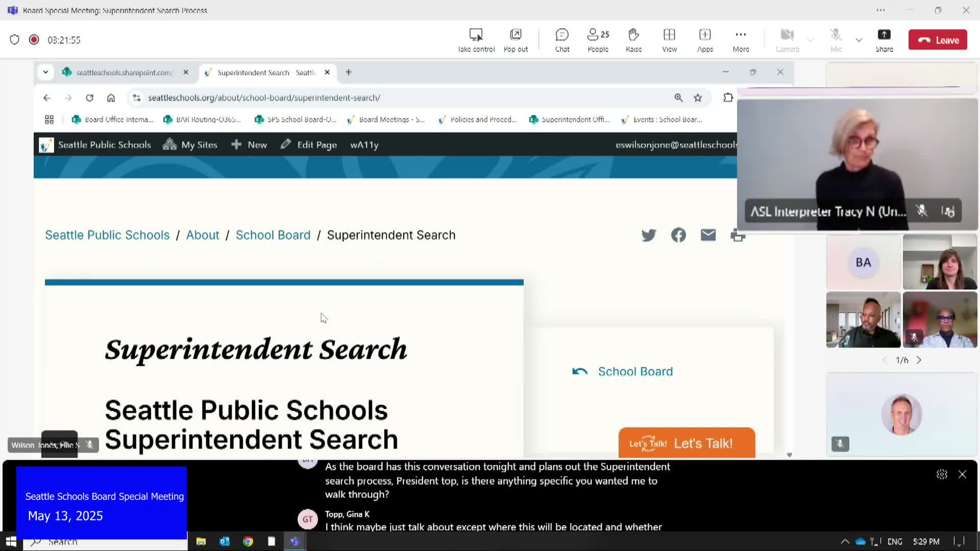
Task: Click the About breadcrumb link
Action: click(x=203, y=235)
